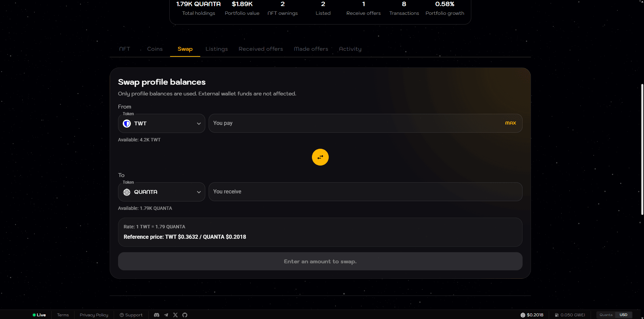Click the 'Rate: 1 TWT = 1.79 QUANTA' line

point(154,227)
